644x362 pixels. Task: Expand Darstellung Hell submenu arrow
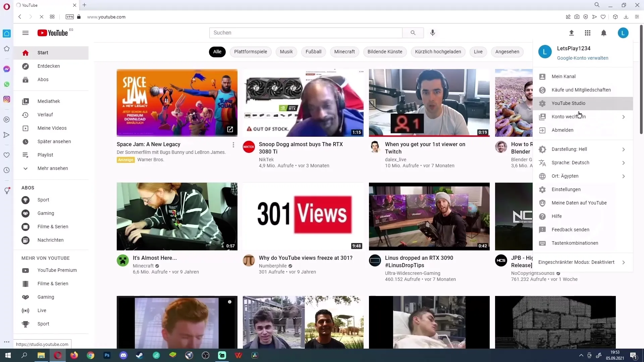coord(624,149)
